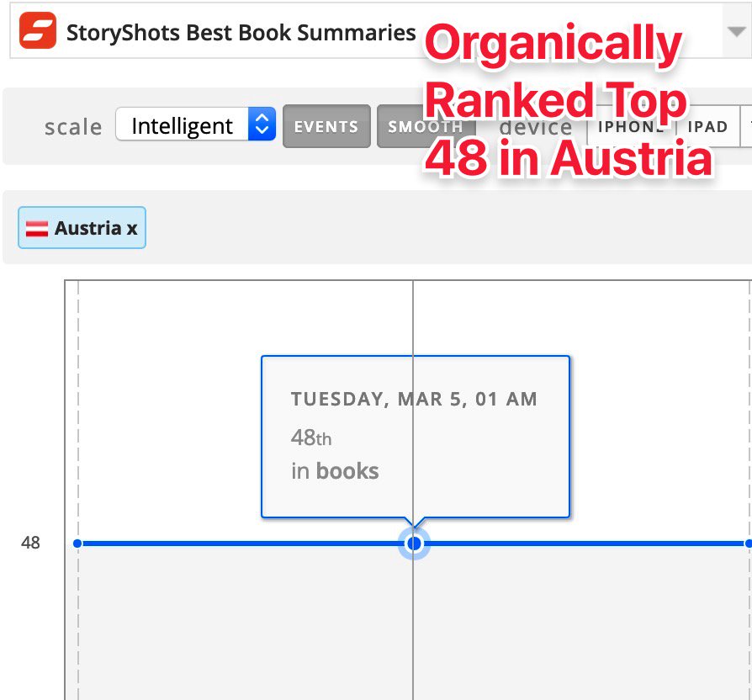Expand the scale options combo box
This screenshot has height=700, width=752.
tap(195, 125)
